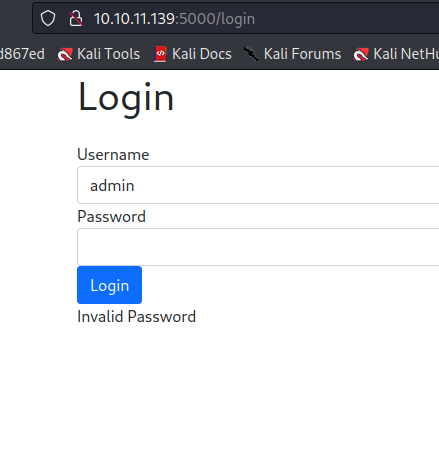
Task: Click the insecure connection padlock icon
Action: (x=76, y=18)
